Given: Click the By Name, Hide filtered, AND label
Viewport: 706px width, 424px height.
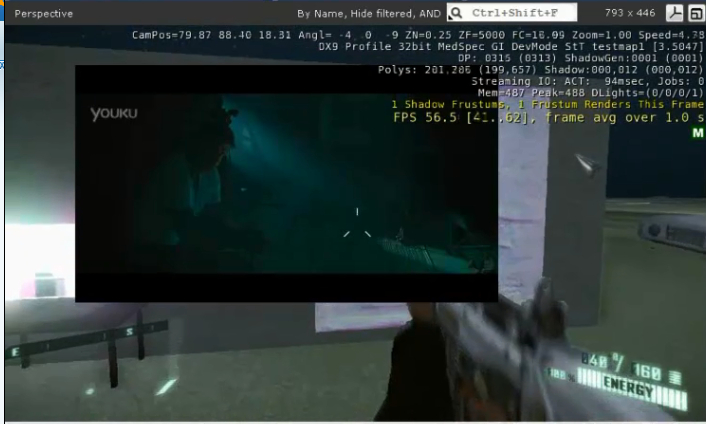Looking at the screenshot, I should point(369,14).
